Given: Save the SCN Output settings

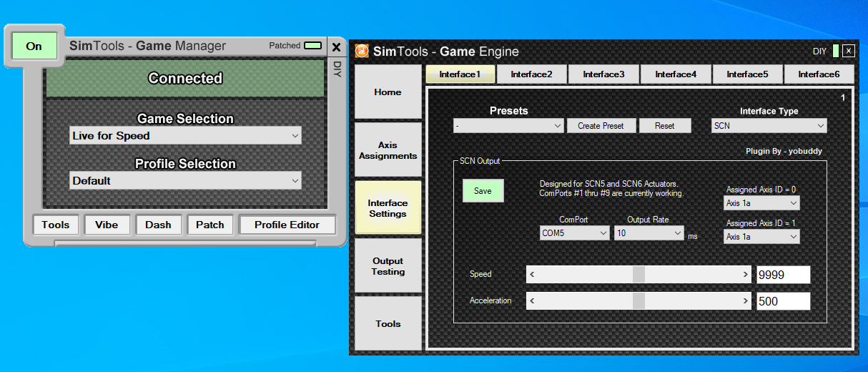Looking at the screenshot, I should click(483, 191).
